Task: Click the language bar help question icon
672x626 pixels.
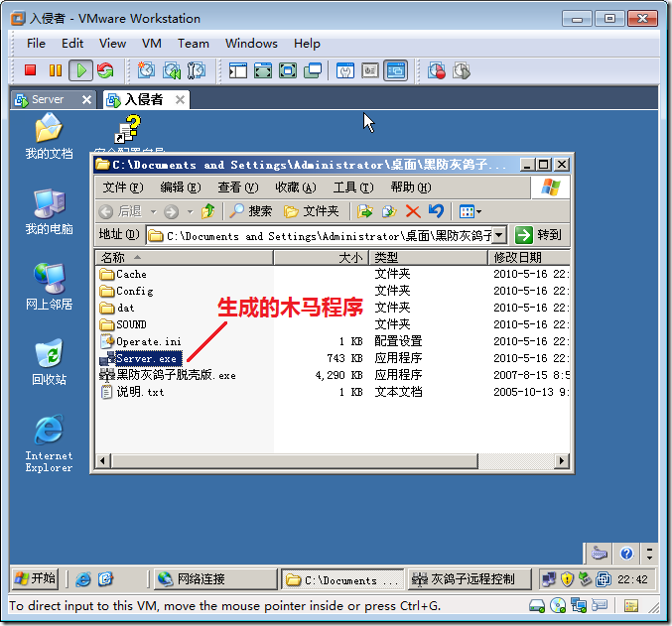Action: (x=626, y=554)
